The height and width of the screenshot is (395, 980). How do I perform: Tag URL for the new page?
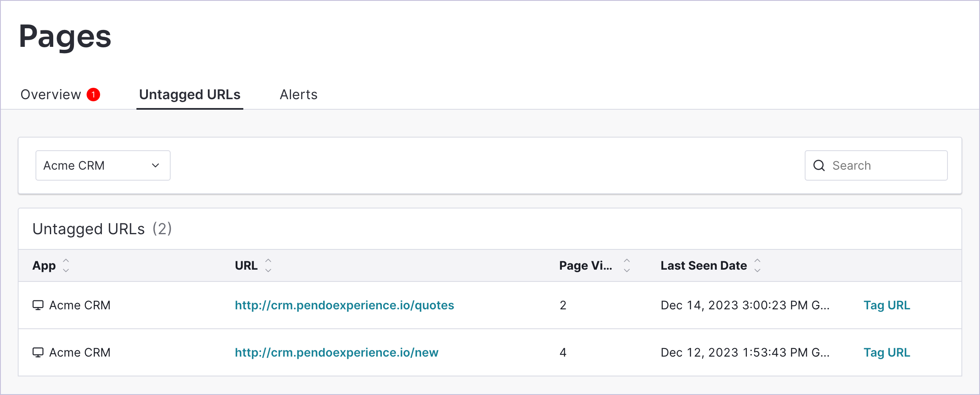click(887, 352)
